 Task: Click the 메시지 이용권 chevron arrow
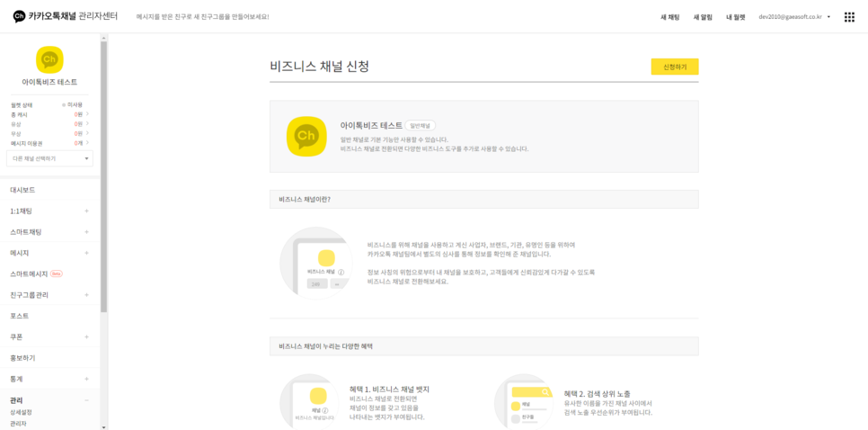pos(87,143)
